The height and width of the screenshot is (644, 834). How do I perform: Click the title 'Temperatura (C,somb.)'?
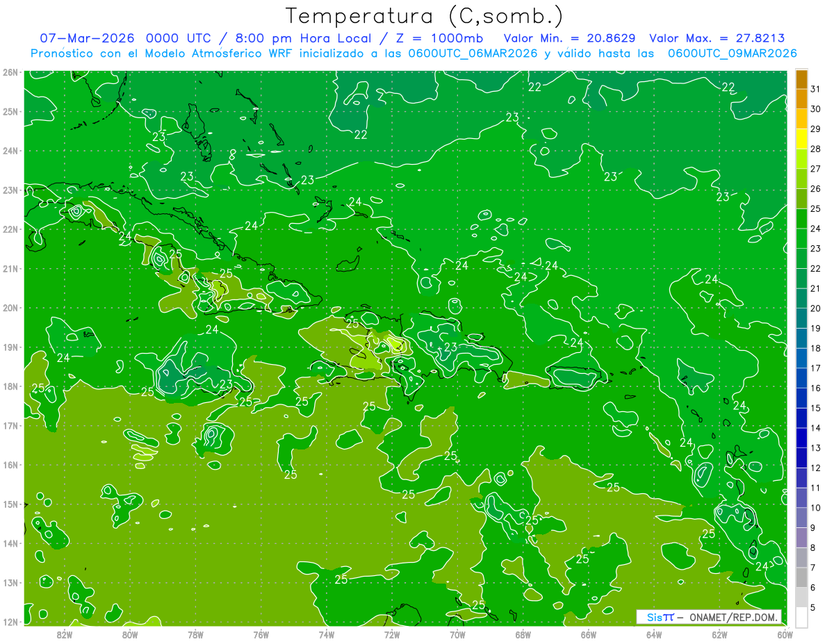(424, 15)
